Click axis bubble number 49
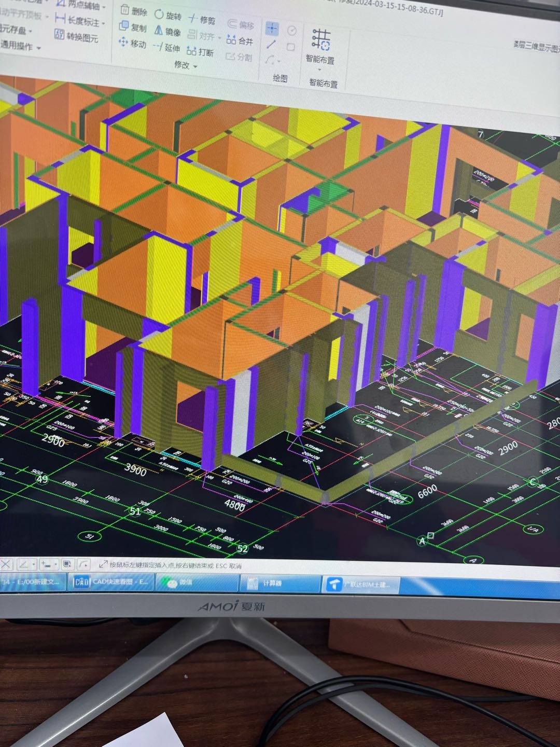Viewport: 560px width, 747px height. [41, 479]
